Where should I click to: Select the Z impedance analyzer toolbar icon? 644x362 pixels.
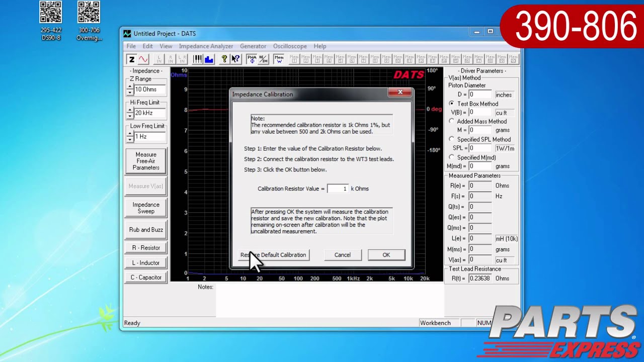[132, 59]
